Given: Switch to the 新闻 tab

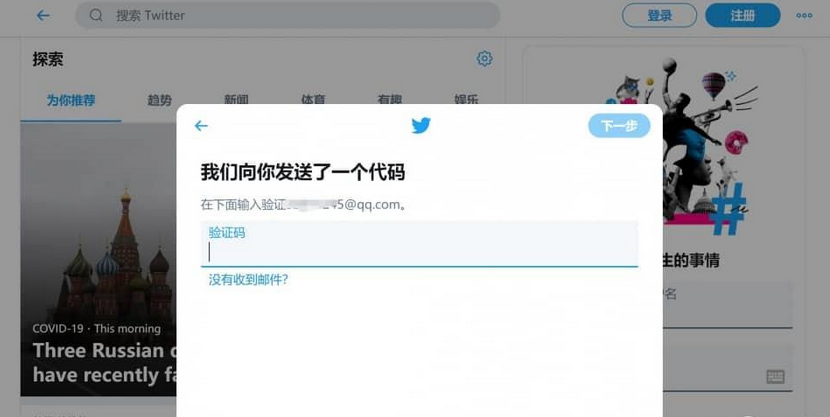Looking at the screenshot, I should pos(236,99).
